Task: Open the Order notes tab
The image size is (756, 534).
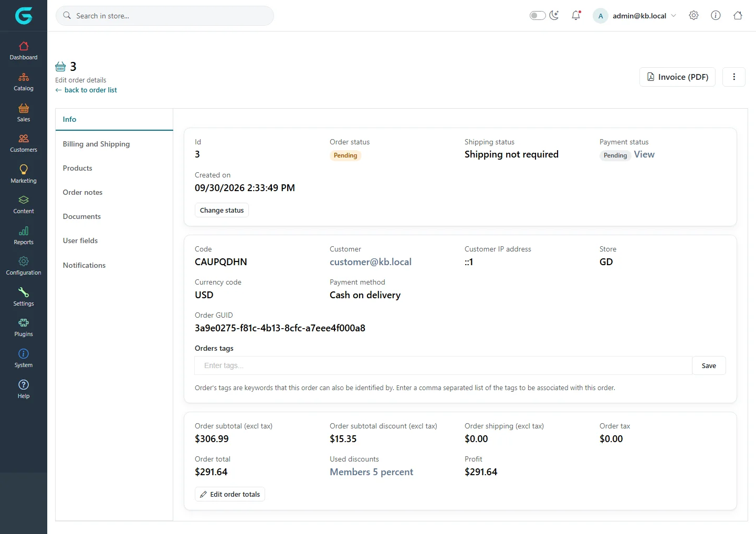Action: [x=114, y=192]
